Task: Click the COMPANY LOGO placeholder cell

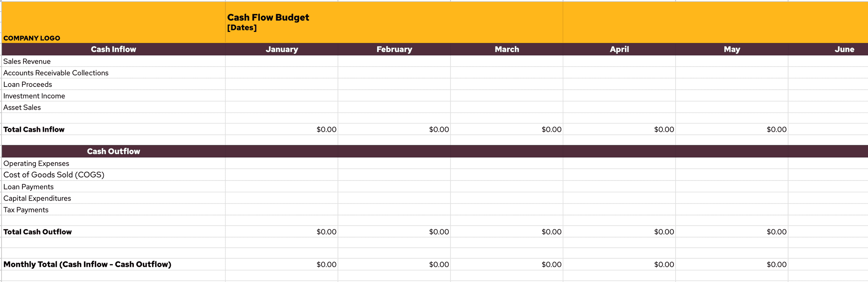Action: click(x=114, y=22)
